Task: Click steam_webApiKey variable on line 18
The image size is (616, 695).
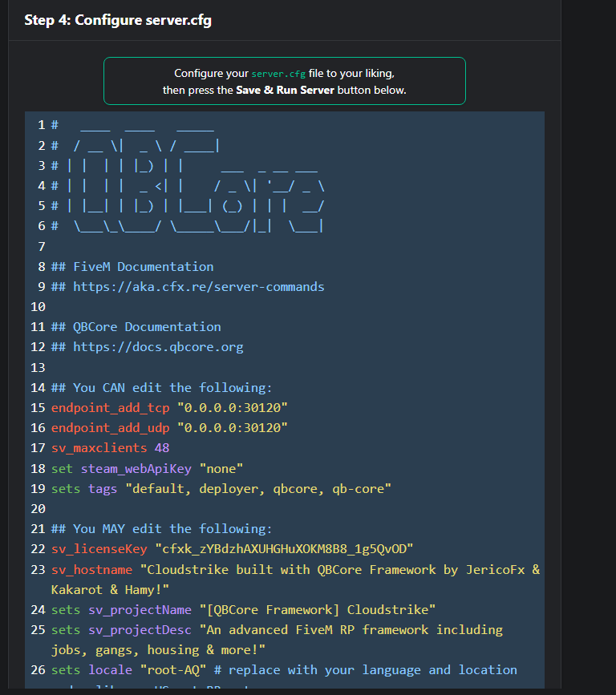Action: [136, 469]
